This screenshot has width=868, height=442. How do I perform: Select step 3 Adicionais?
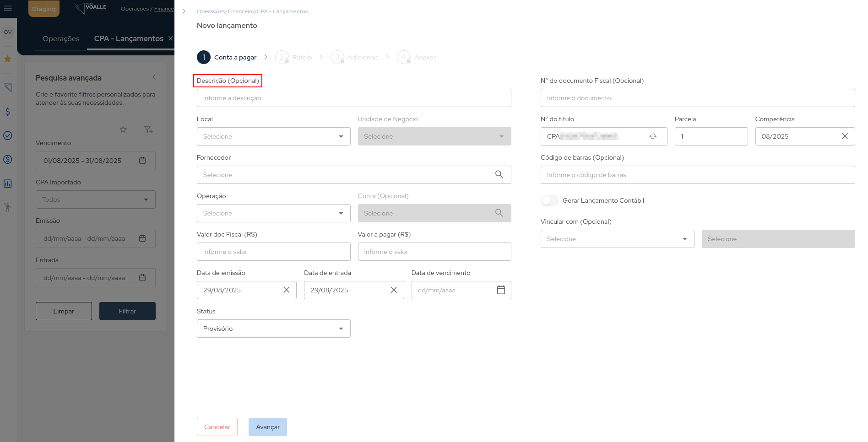point(354,57)
